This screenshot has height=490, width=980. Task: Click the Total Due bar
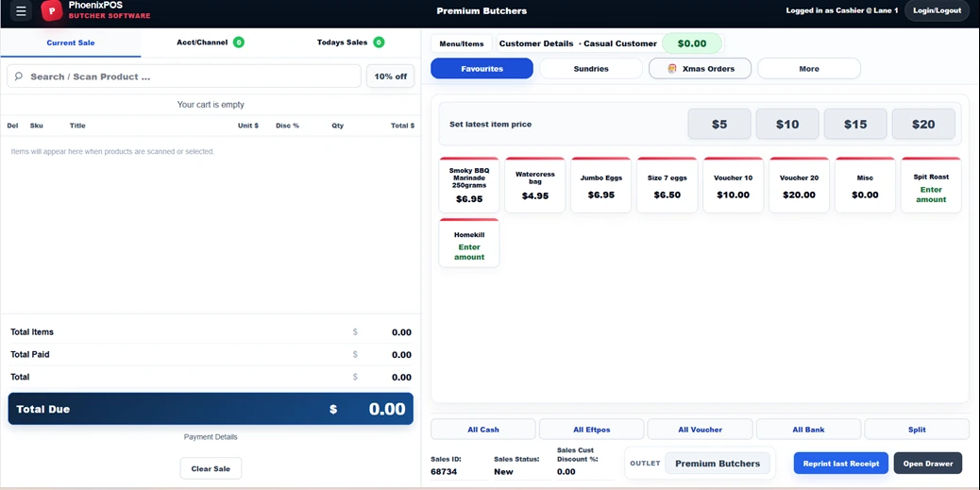pyautogui.click(x=211, y=409)
